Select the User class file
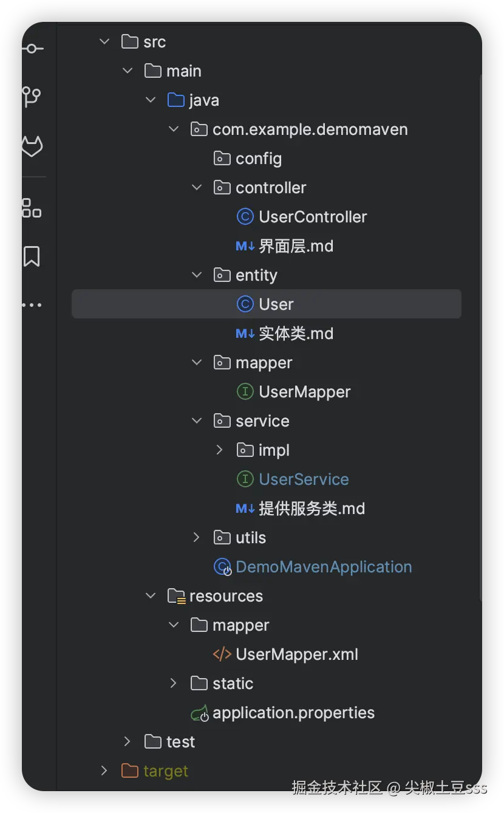This screenshot has height=813, width=504. [x=276, y=304]
